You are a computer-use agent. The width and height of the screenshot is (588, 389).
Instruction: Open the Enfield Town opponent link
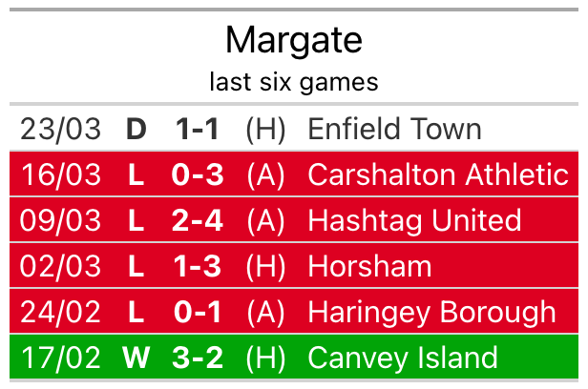tap(394, 129)
